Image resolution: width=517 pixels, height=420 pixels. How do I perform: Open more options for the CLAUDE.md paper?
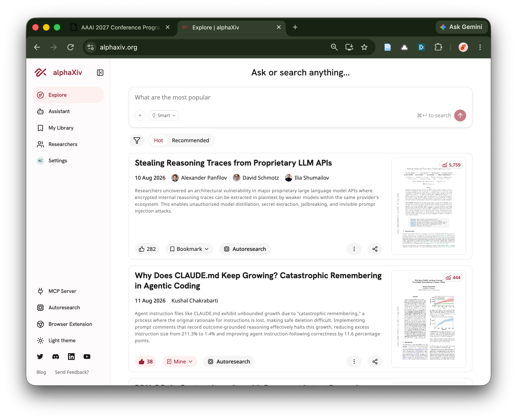[354, 361]
